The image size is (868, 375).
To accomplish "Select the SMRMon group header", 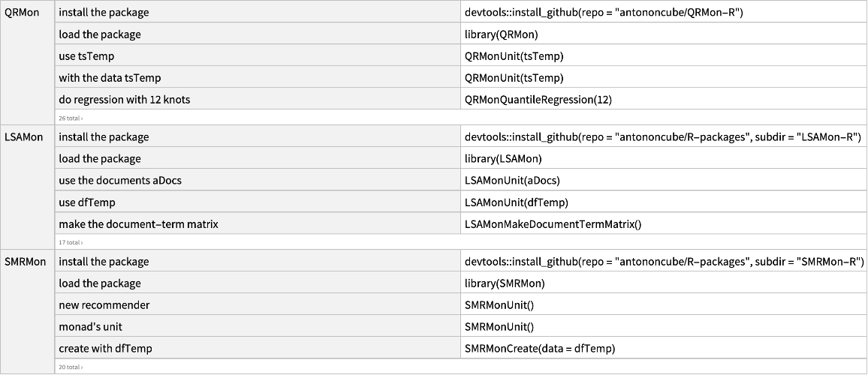I will coord(25,261).
